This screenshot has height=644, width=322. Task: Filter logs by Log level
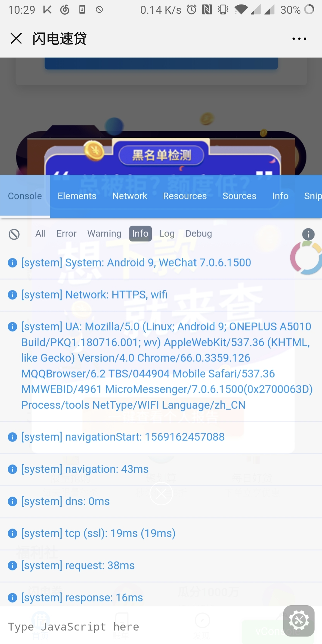167,233
